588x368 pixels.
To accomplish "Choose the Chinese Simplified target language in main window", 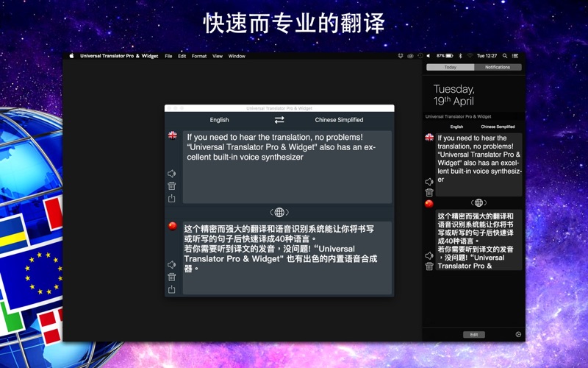I will [x=339, y=120].
